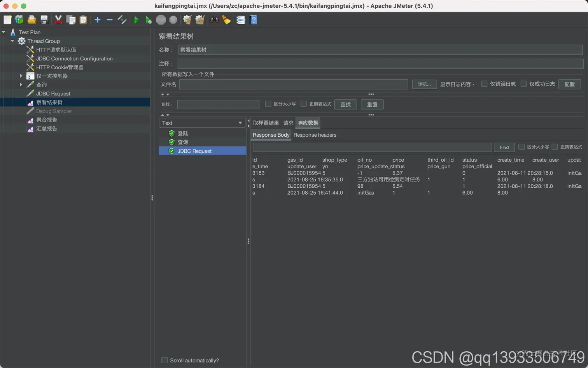Image resolution: width=588 pixels, height=368 pixels.
Task: Toggle 区分大小写 checkbox next to Find
Action: tap(521, 147)
